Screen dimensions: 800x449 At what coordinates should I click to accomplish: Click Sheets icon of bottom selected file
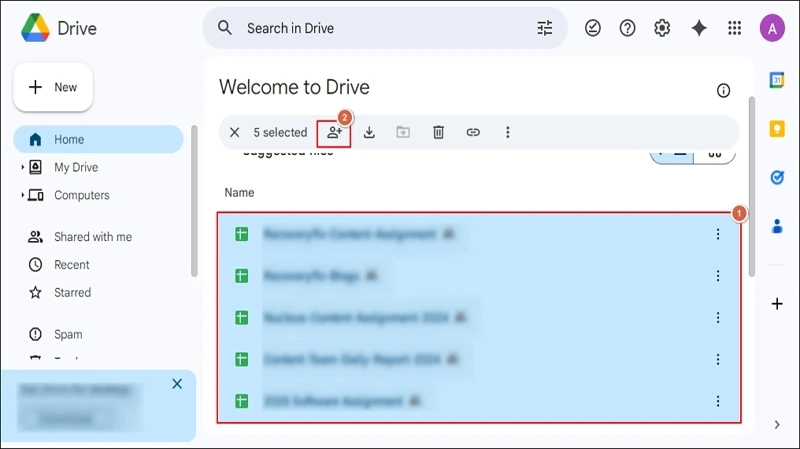pyautogui.click(x=241, y=402)
